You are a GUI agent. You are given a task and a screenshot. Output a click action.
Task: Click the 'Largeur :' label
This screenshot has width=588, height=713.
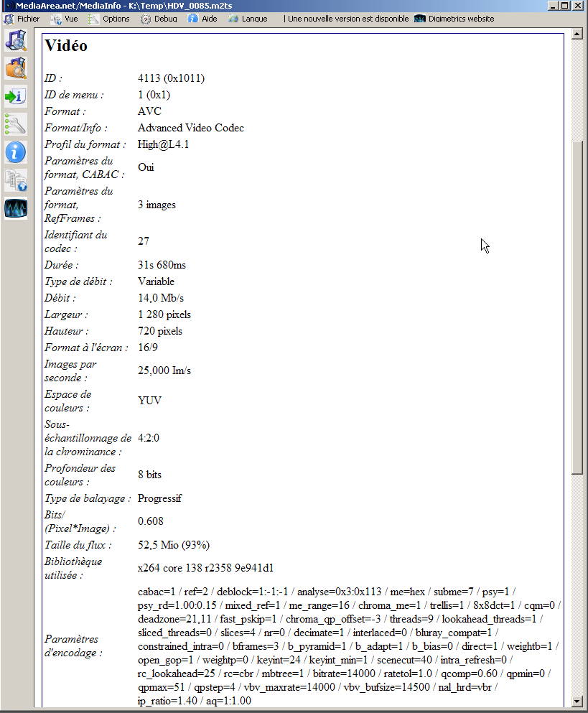66,314
